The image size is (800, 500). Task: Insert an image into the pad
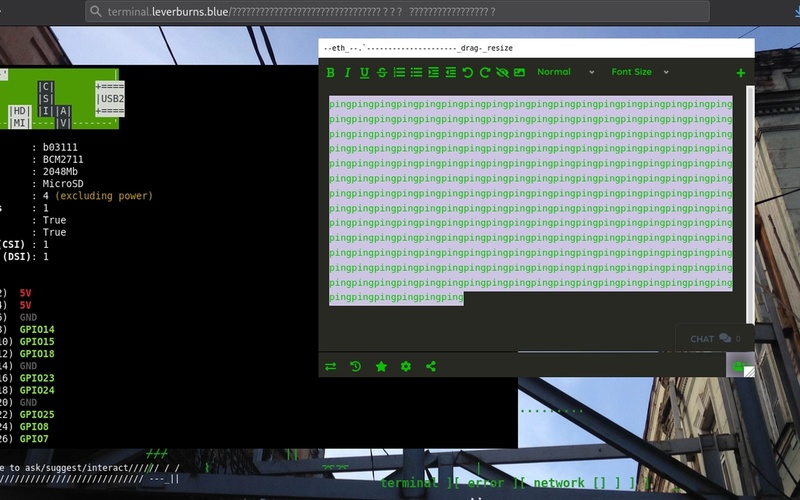pyautogui.click(x=519, y=72)
